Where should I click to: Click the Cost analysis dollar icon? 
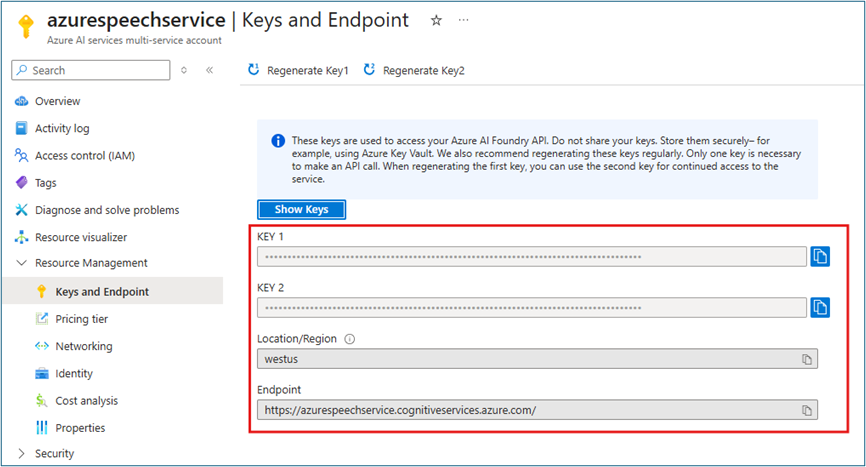click(41, 401)
